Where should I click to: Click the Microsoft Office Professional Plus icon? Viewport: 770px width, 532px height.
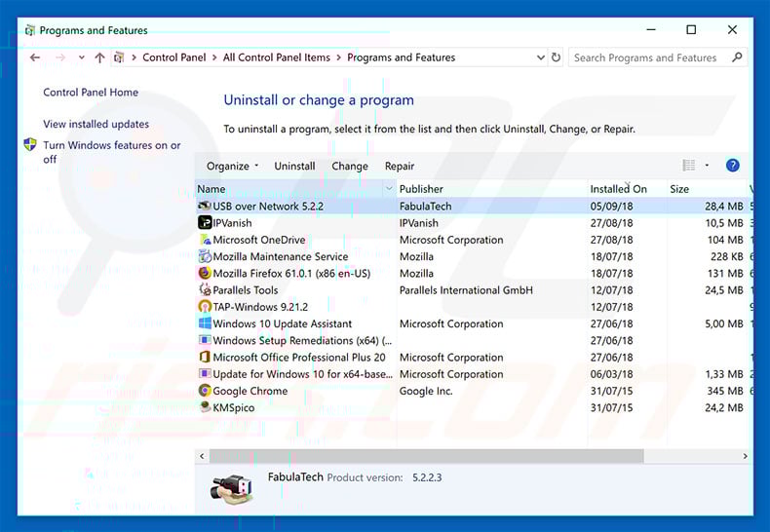pyautogui.click(x=205, y=357)
